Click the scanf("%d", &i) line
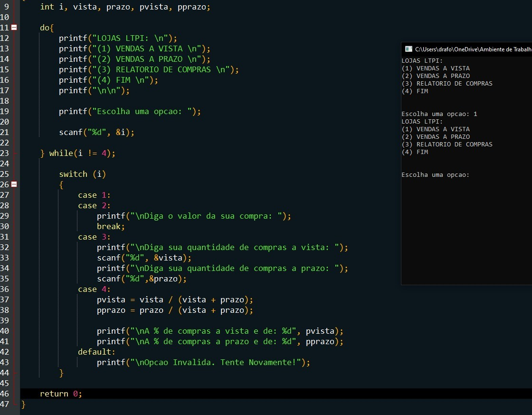Screen dimensions: 532x415 96,132
